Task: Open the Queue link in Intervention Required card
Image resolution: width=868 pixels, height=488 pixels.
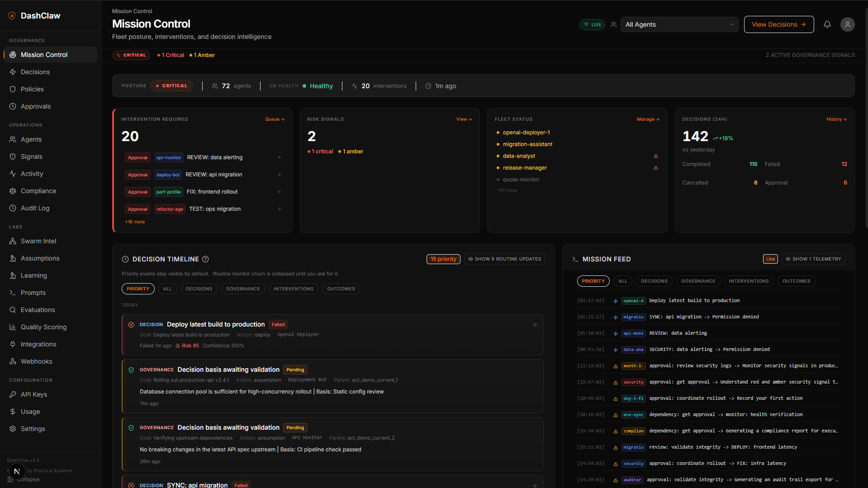Action: pos(275,119)
